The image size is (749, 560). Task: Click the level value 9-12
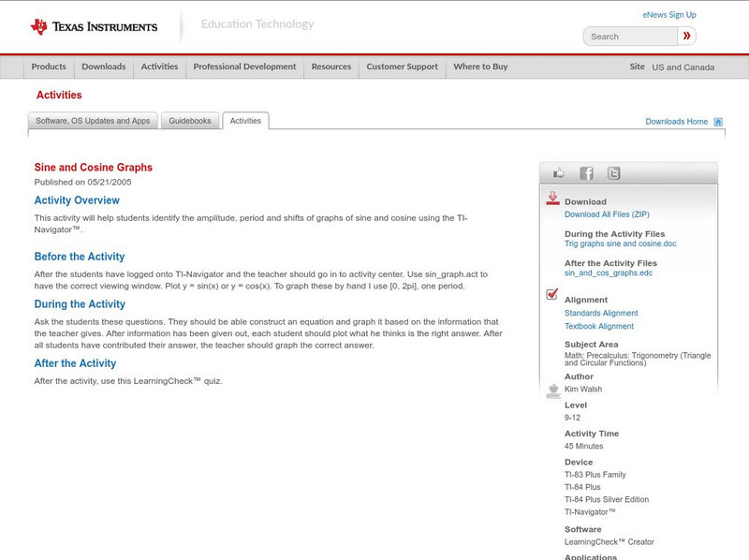572,418
